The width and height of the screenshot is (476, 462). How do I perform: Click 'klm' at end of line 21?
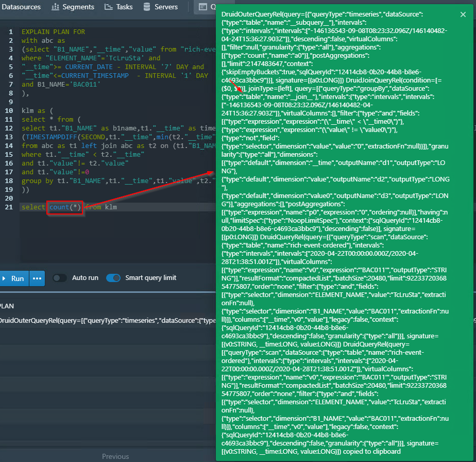pyautogui.click(x=111, y=207)
